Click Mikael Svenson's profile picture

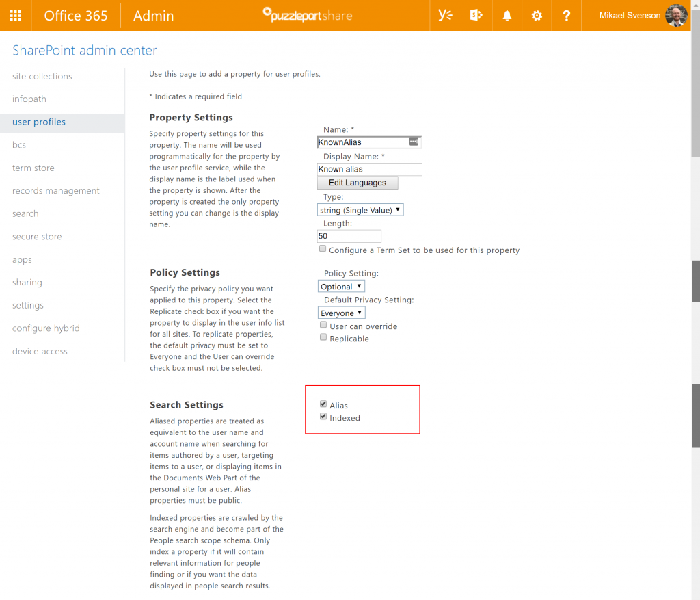(x=676, y=16)
